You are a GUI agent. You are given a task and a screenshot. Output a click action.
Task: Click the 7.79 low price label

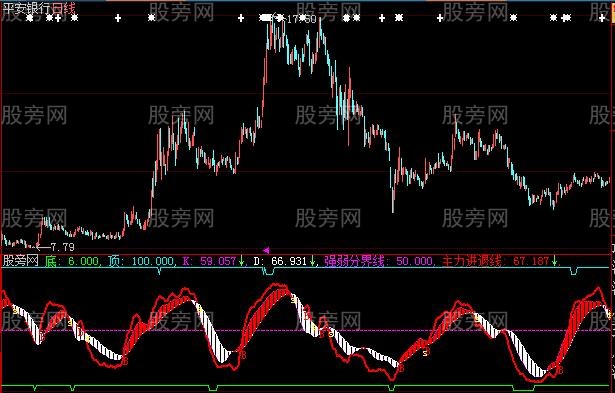[62, 247]
